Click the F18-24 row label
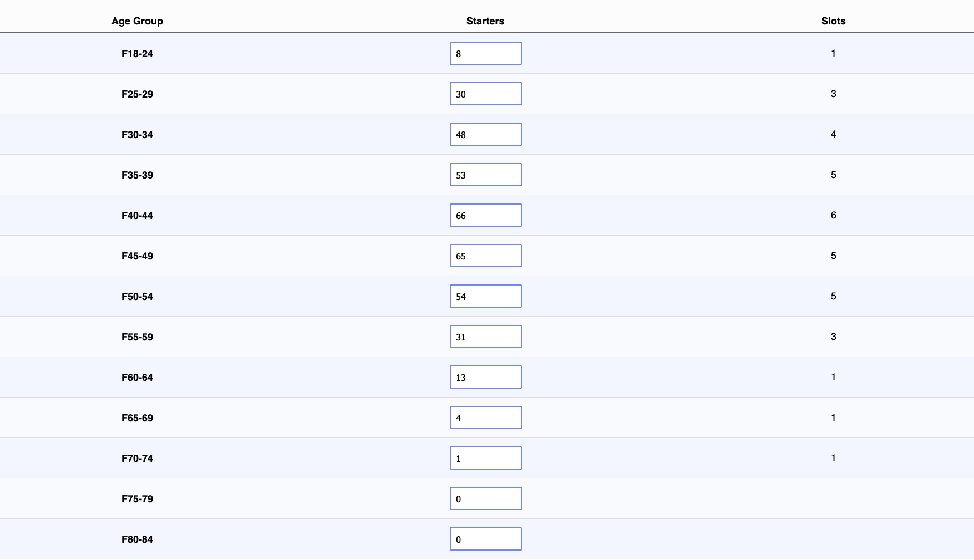 [137, 54]
